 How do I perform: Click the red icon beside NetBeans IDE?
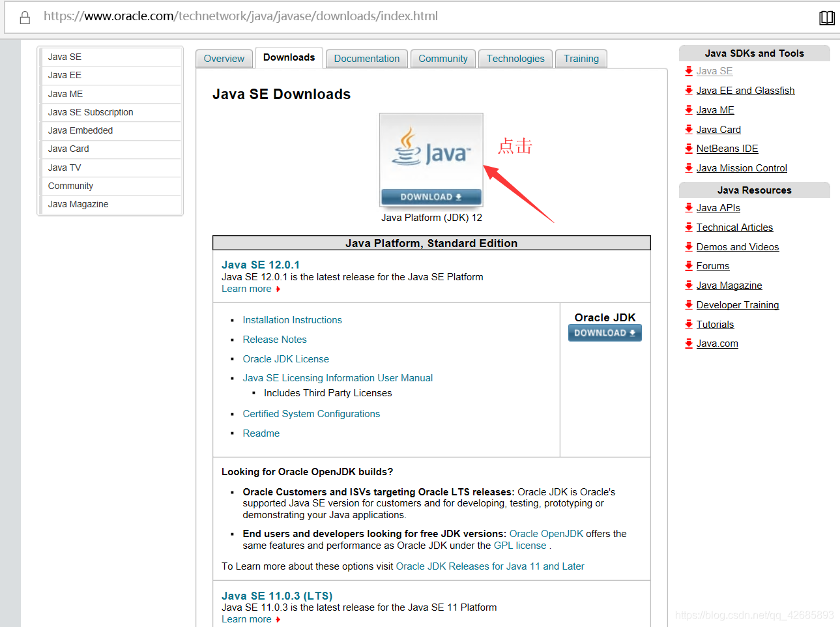[689, 149]
